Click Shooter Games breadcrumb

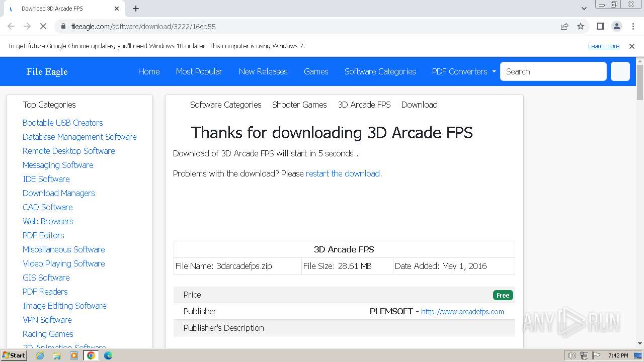click(x=299, y=105)
